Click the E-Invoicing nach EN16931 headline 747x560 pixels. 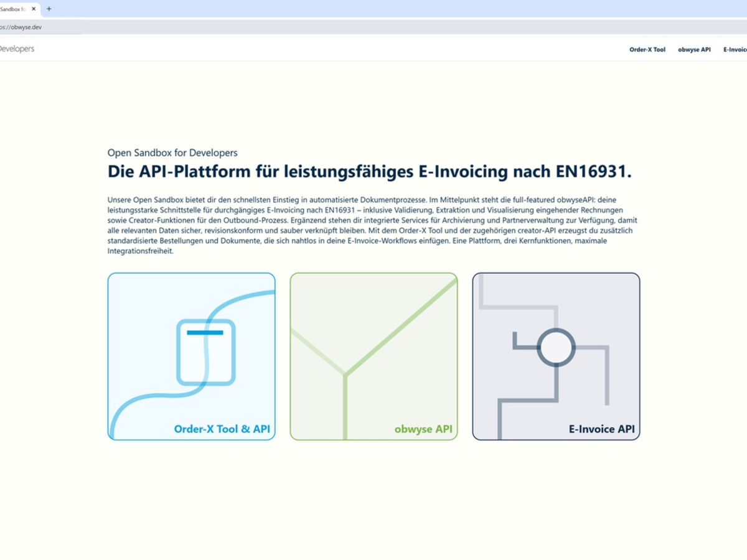coord(370,171)
